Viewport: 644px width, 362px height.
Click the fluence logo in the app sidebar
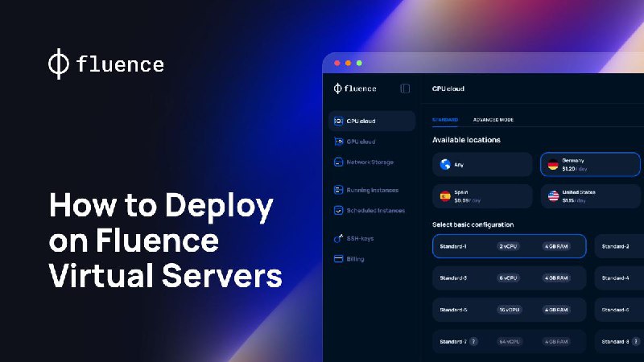click(355, 88)
